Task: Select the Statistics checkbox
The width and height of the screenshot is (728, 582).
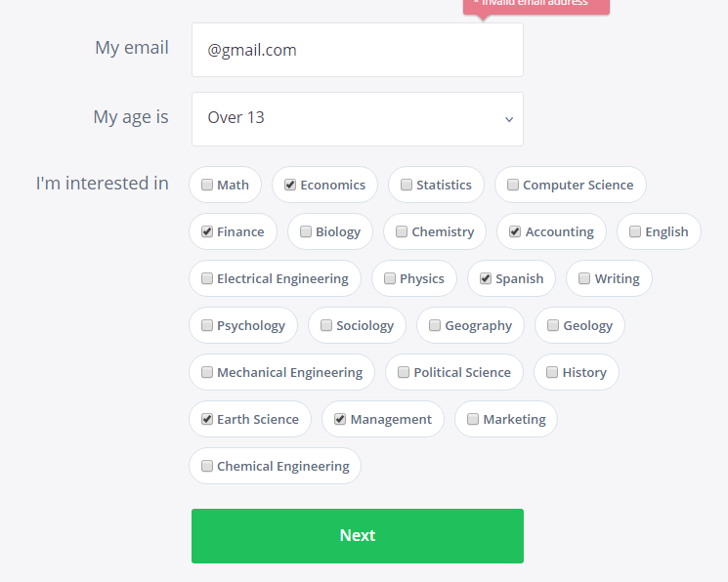Action: click(x=407, y=185)
